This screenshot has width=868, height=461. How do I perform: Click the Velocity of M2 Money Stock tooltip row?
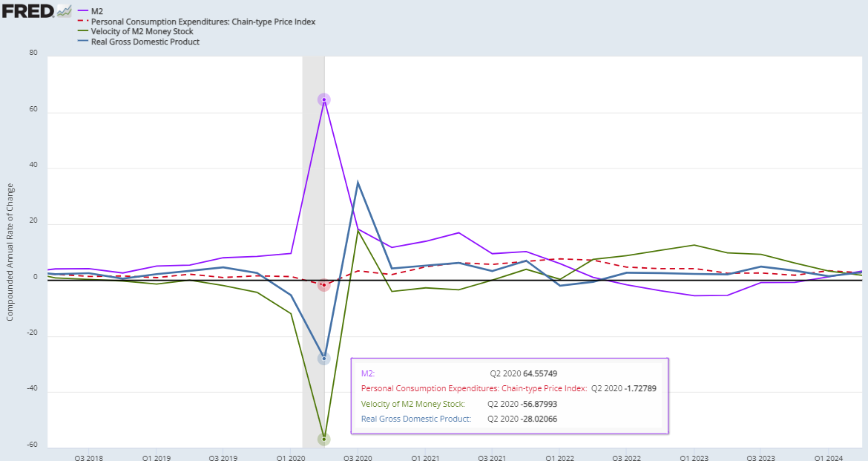(458, 404)
